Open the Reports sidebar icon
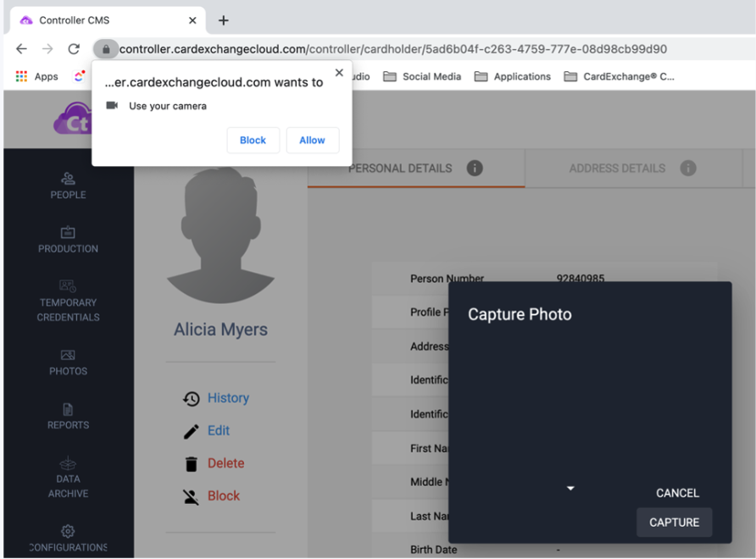 68,410
